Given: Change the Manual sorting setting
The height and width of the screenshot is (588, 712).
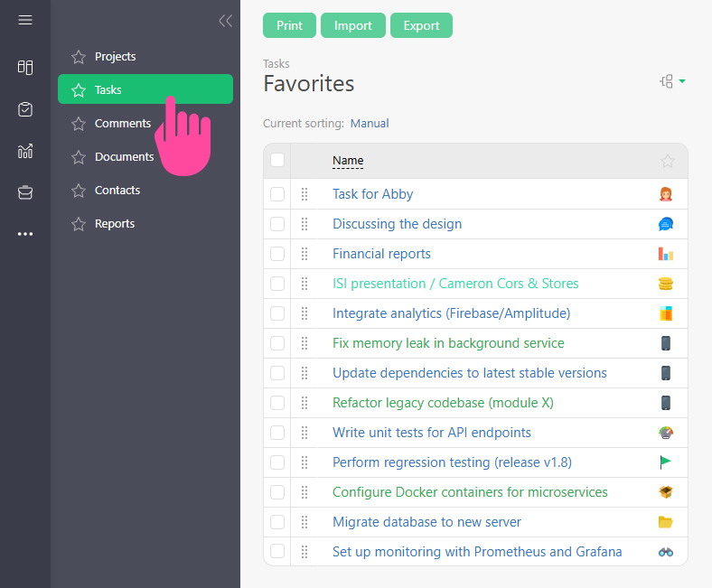Looking at the screenshot, I should 370,124.
